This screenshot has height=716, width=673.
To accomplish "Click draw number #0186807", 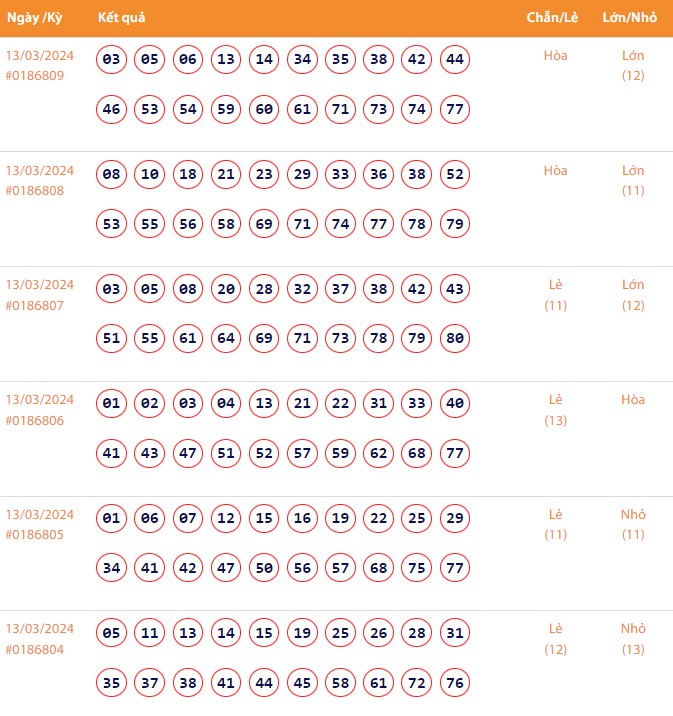I will 35,305.
